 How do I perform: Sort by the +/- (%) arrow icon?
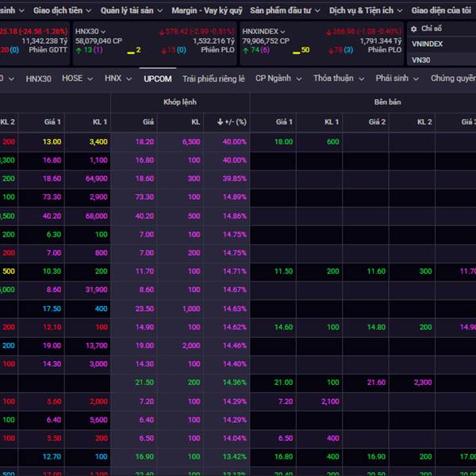[x=220, y=122]
